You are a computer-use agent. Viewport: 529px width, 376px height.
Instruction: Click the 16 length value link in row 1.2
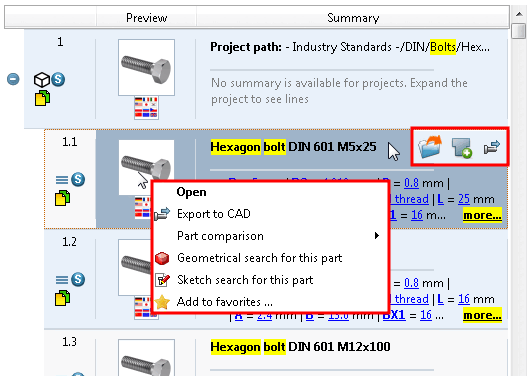[464, 299]
